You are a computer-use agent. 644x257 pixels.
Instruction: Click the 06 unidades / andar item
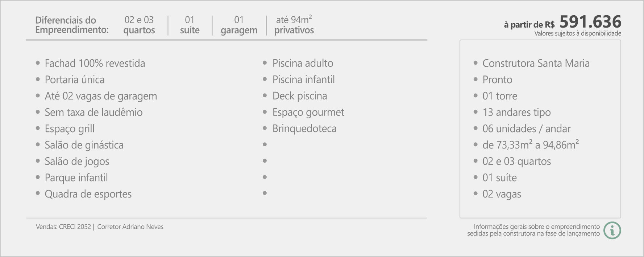526,128
